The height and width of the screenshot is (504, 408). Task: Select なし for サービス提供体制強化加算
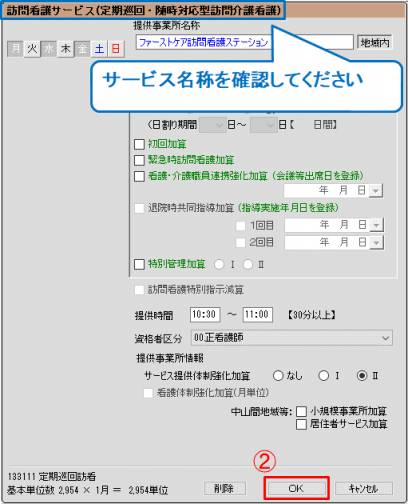coord(278,376)
